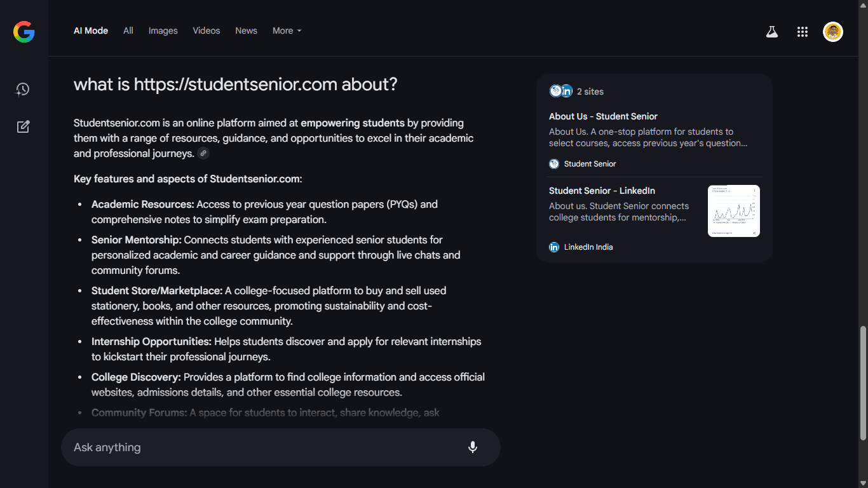Click the stacked site favicons beside 2 sites
Screen dimensions: 868x488
[x=561, y=91]
